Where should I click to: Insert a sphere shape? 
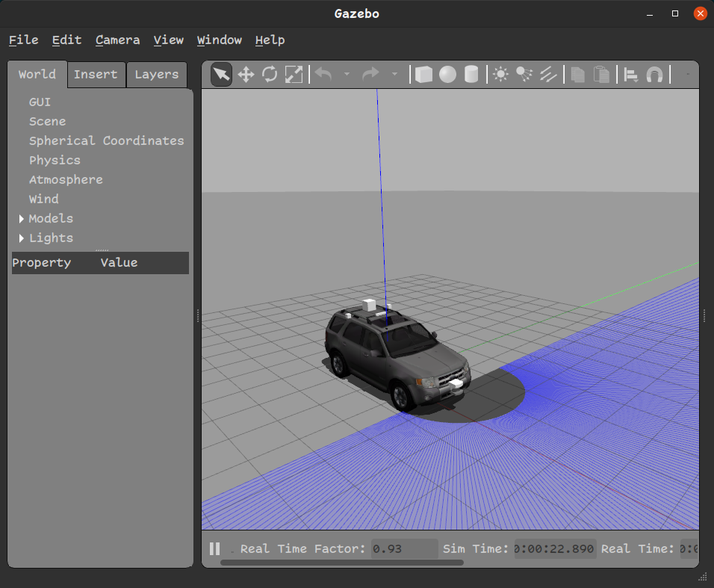point(447,74)
